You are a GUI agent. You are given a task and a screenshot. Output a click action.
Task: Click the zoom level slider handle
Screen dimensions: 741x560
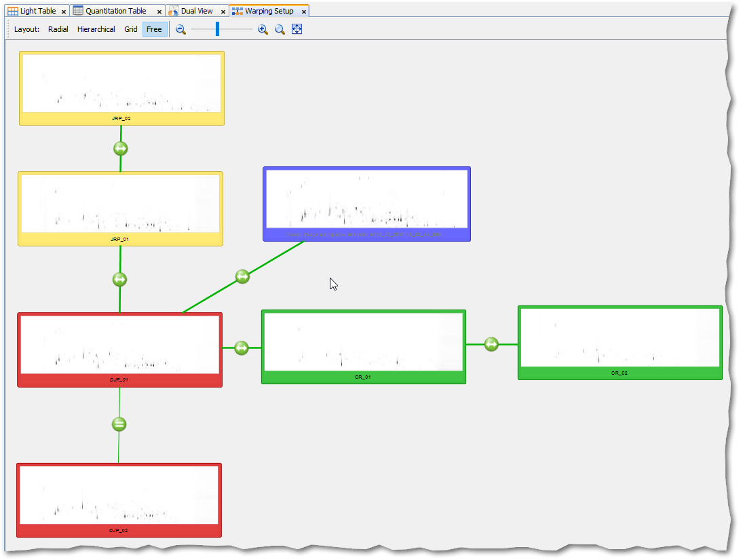(217, 29)
